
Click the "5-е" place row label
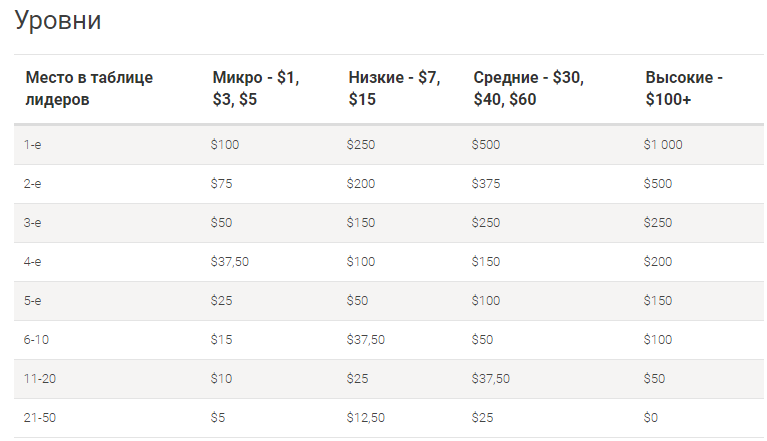pos(33,301)
